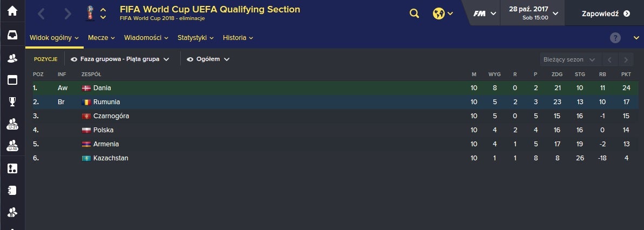Click the magnifier search icon

click(415, 13)
